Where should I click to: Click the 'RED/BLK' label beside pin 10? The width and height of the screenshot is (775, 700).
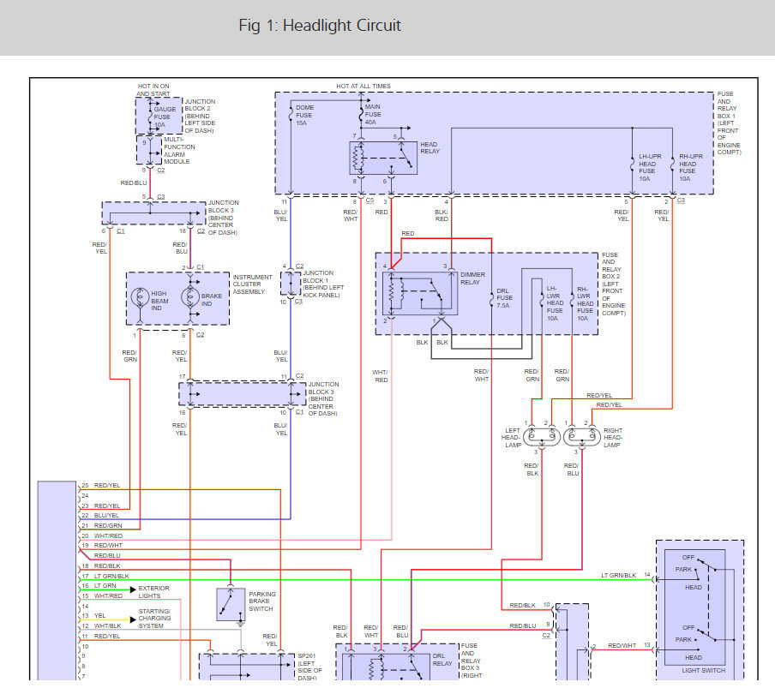(522, 605)
